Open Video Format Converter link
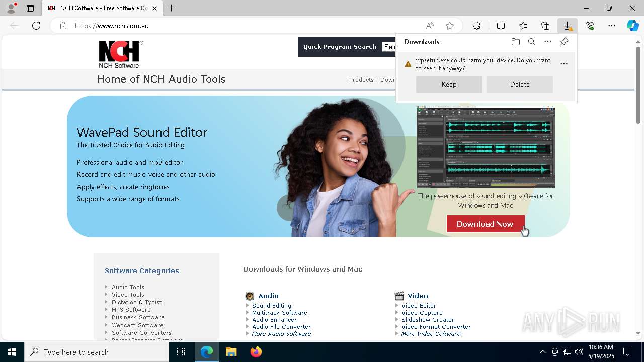Image resolution: width=644 pixels, height=362 pixels. pyautogui.click(x=436, y=327)
